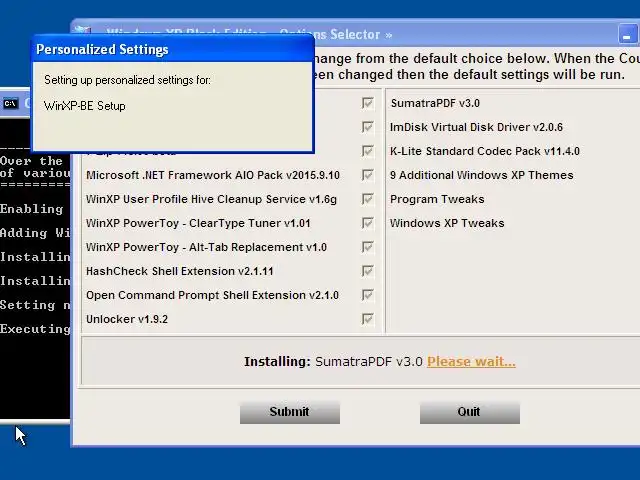Toggle the WinXP User Profile Hive Cleanup checkbox
Image resolution: width=640 pixels, height=480 pixels.
(x=367, y=199)
